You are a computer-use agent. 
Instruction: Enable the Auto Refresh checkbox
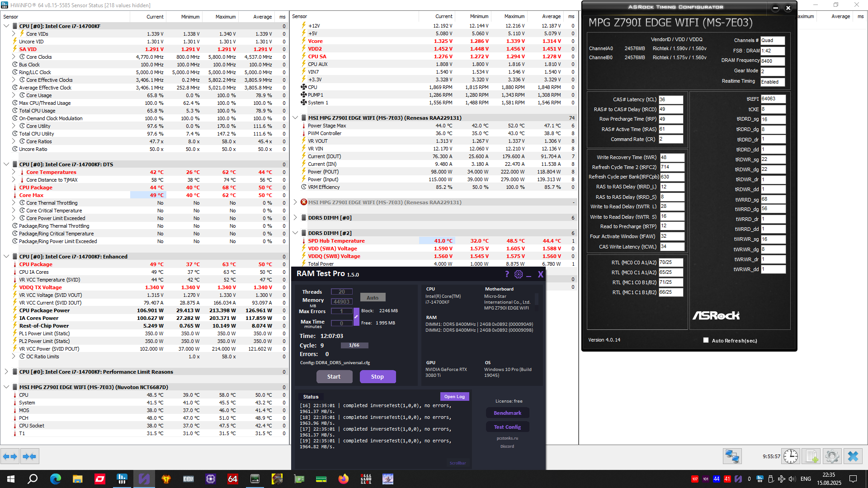[706, 340]
